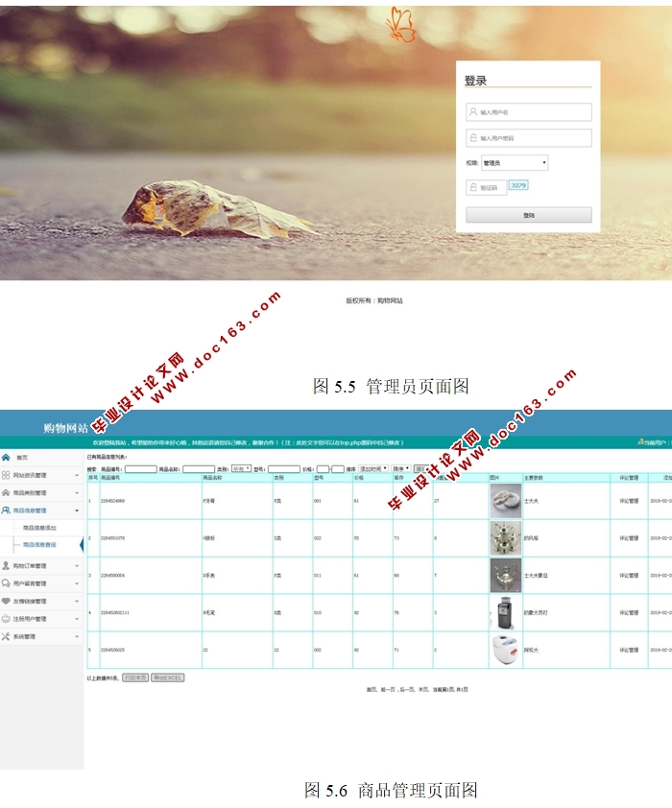672x808 pixels.
Task: Expand the 商品类别管理 menu arrow
Action: click(x=77, y=492)
